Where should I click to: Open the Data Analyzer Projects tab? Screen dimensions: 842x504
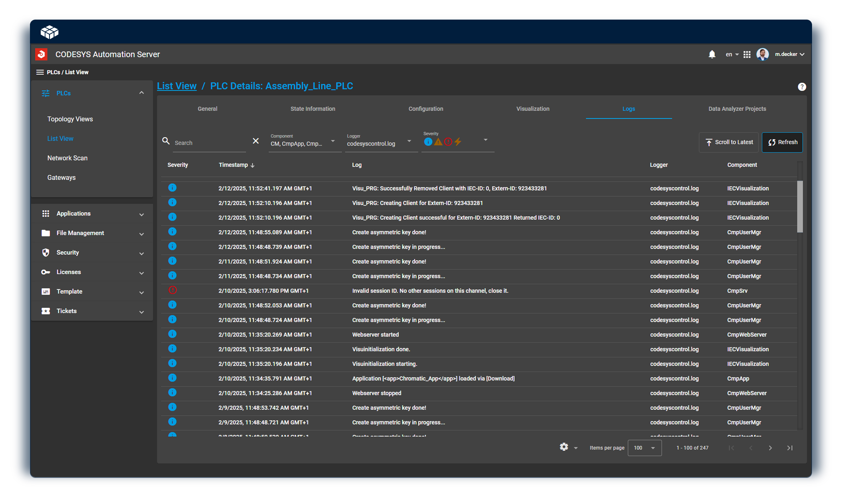[737, 109]
